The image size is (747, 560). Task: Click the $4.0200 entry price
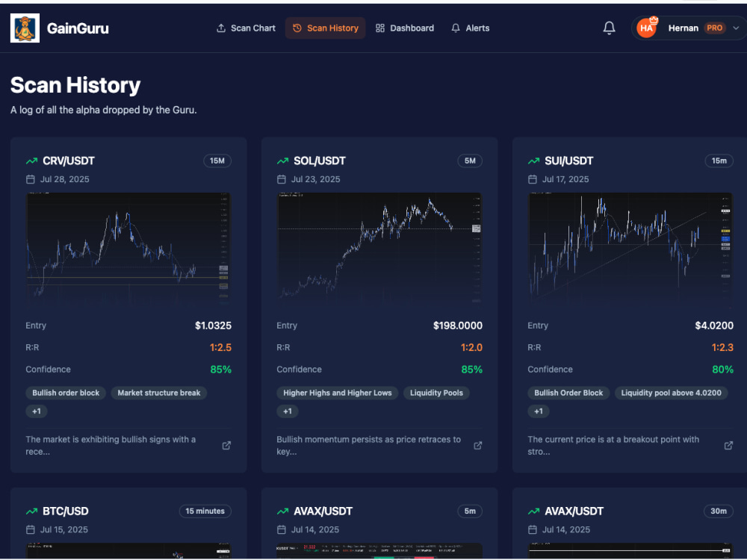714,326
